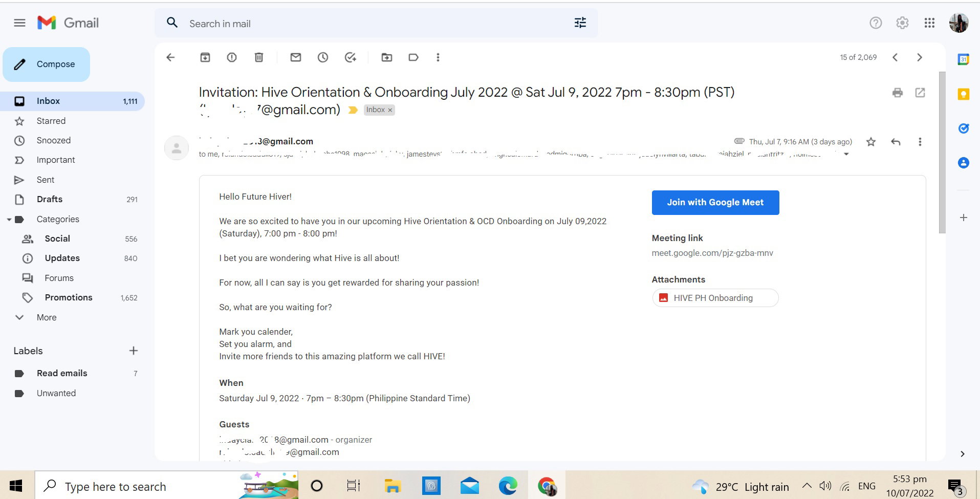Click the search magnifier icon
The image size is (980, 499).
click(x=172, y=23)
